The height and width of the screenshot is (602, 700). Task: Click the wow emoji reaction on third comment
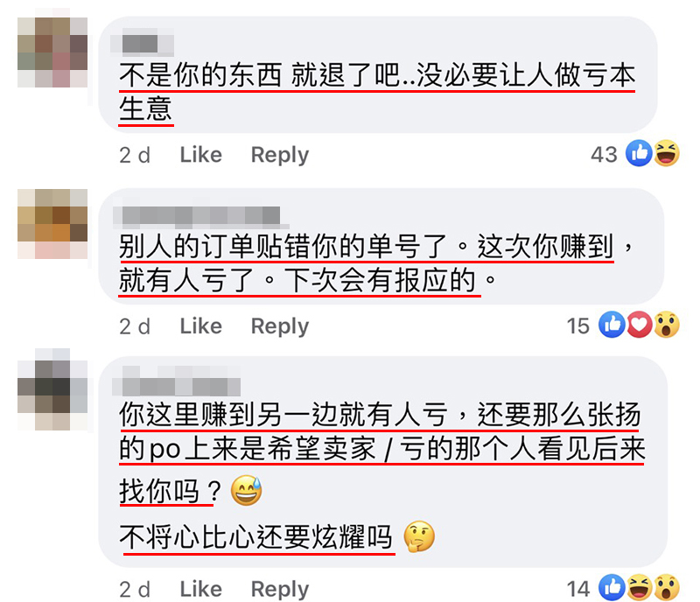click(x=667, y=588)
